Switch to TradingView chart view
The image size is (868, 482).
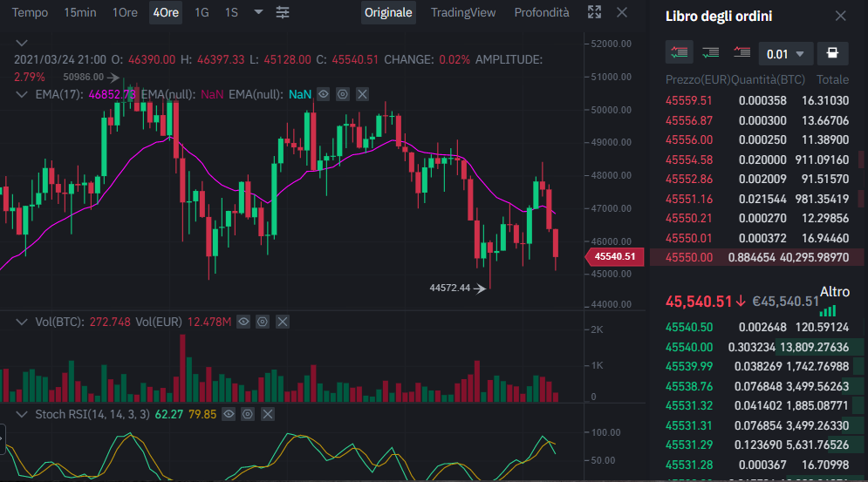(x=462, y=12)
